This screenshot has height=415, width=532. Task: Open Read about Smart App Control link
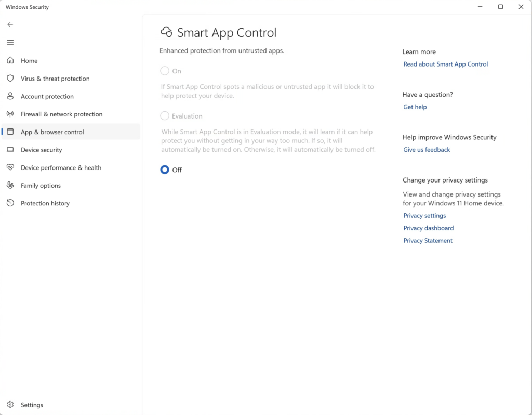(x=445, y=64)
